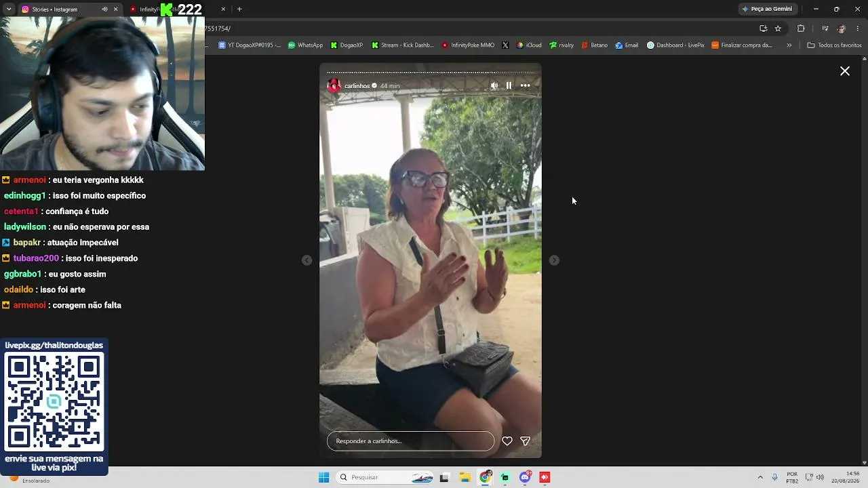Open the iCloud bookmark
This screenshot has height=488, width=868.
pos(529,45)
